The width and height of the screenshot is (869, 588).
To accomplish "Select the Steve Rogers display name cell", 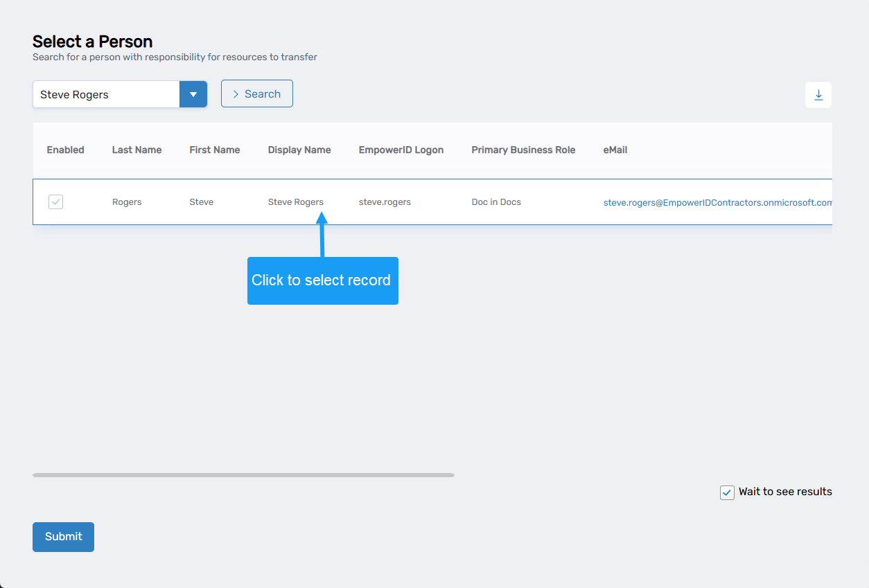I will click(295, 202).
